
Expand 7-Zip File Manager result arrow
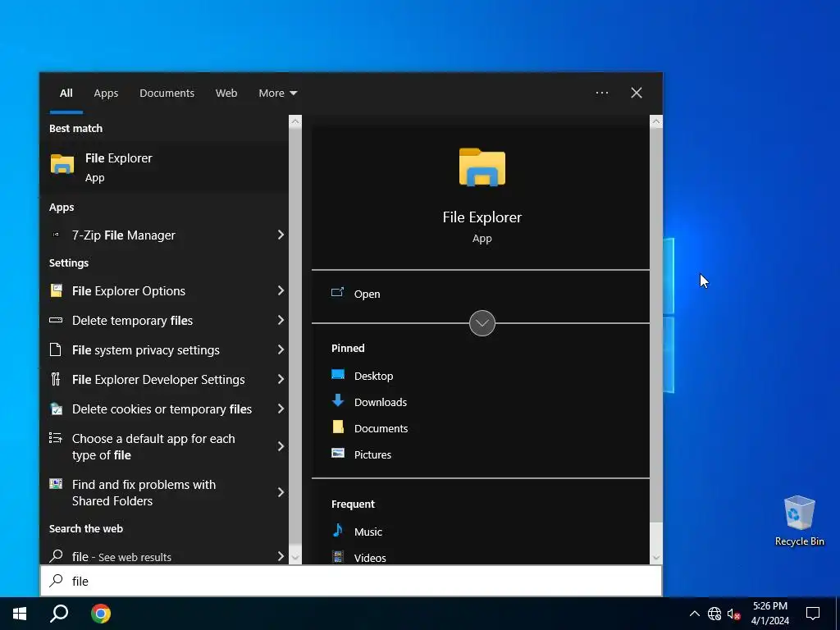click(x=281, y=235)
